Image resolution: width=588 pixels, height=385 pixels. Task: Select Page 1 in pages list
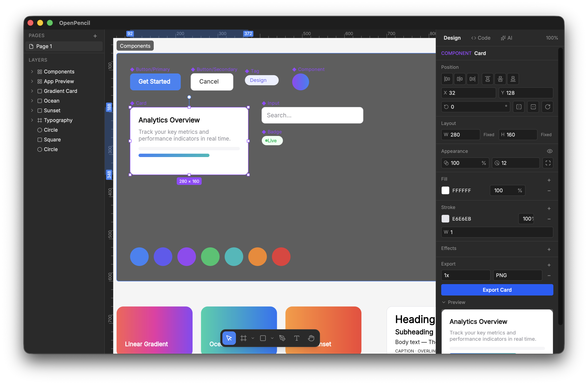pyautogui.click(x=64, y=46)
